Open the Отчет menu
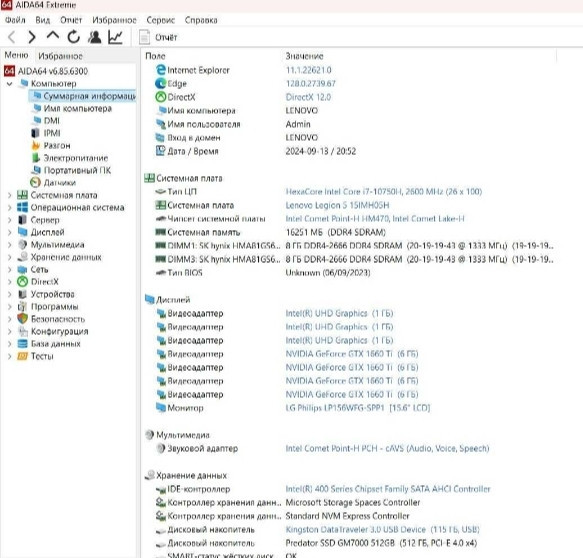 click(71, 20)
